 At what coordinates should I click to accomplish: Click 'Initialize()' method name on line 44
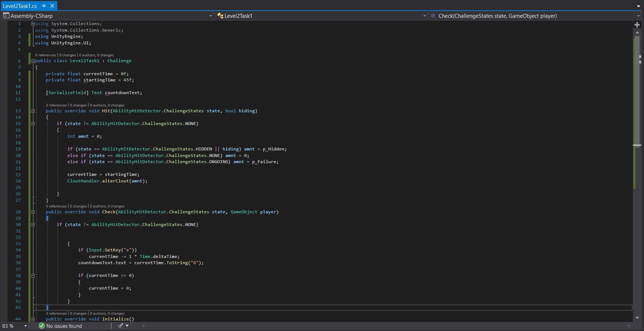(x=117, y=319)
